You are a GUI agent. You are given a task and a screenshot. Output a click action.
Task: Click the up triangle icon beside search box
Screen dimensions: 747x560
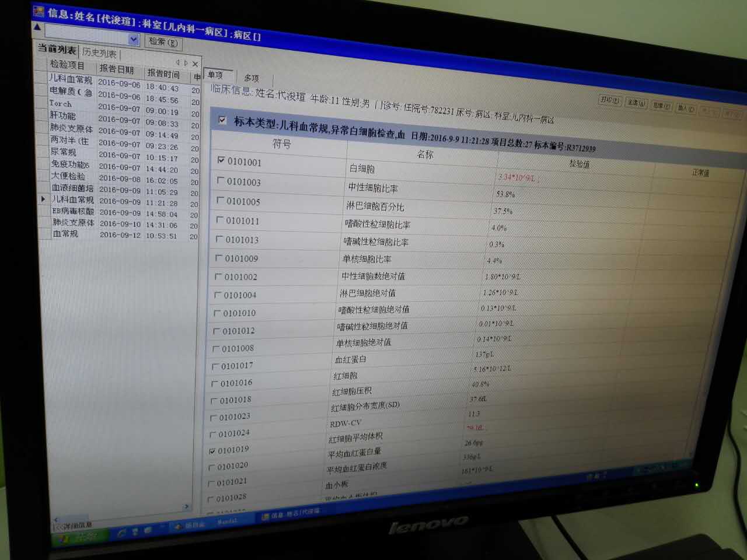[37, 27]
